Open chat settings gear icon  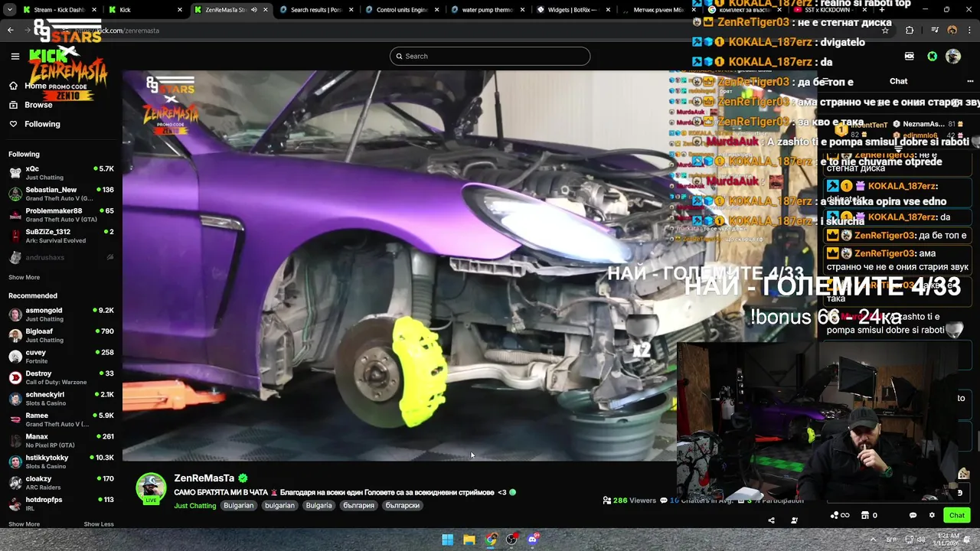coord(932,515)
